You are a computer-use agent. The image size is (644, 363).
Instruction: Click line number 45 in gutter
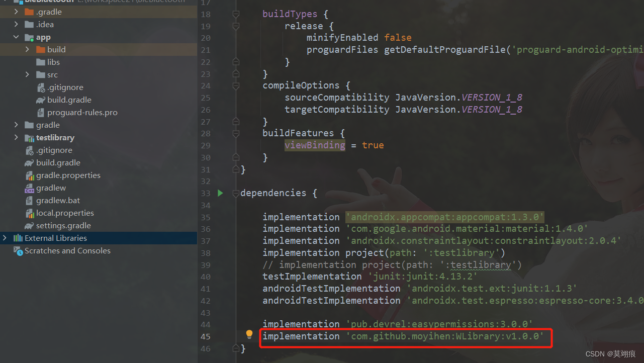click(205, 336)
